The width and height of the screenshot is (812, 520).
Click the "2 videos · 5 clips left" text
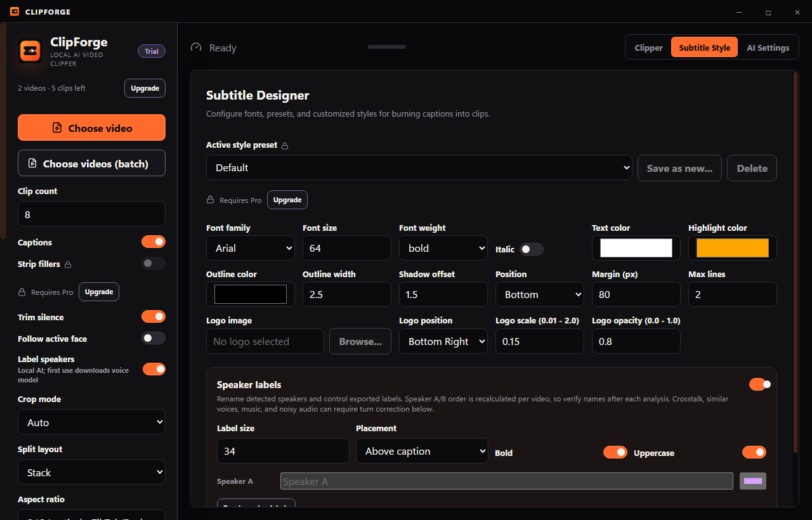pyautogui.click(x=51, y=88)
